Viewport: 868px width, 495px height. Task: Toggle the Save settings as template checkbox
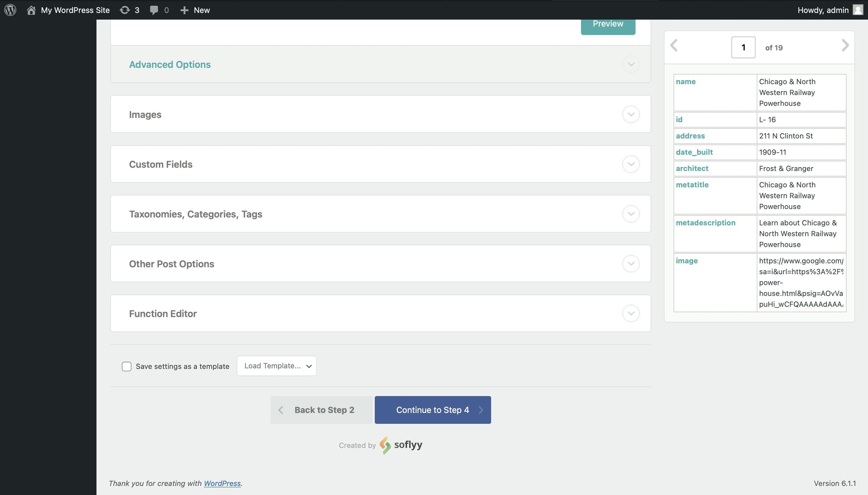(126, 366)
